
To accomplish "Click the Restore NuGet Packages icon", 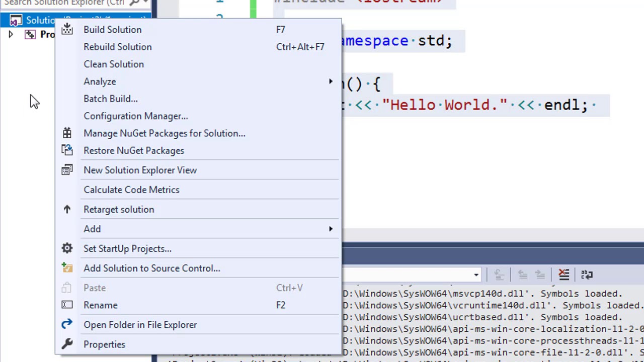I will point(67,150).
